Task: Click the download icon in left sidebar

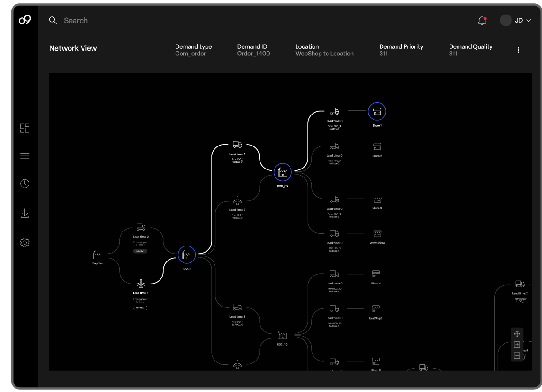Action: tap(24, 213)
